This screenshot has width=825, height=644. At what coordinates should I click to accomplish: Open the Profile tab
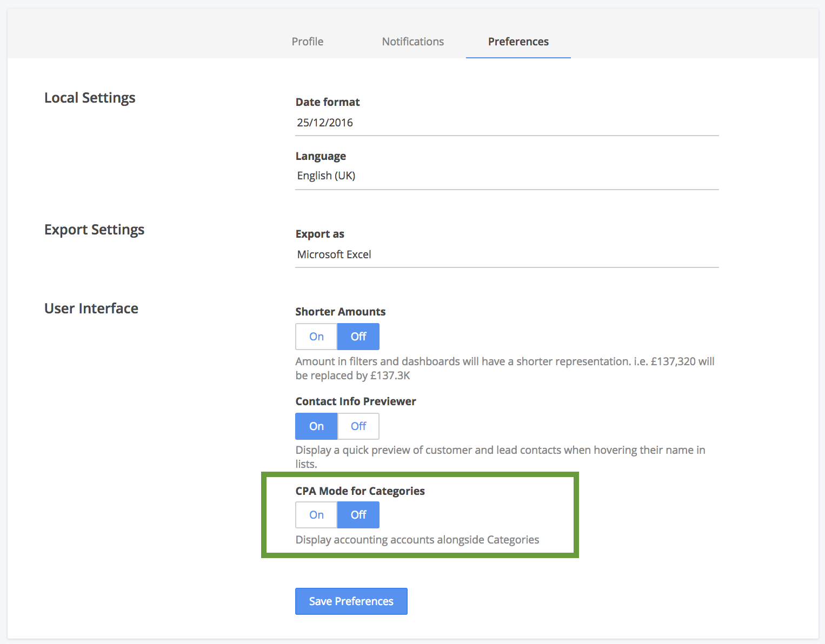click(308, 42)
